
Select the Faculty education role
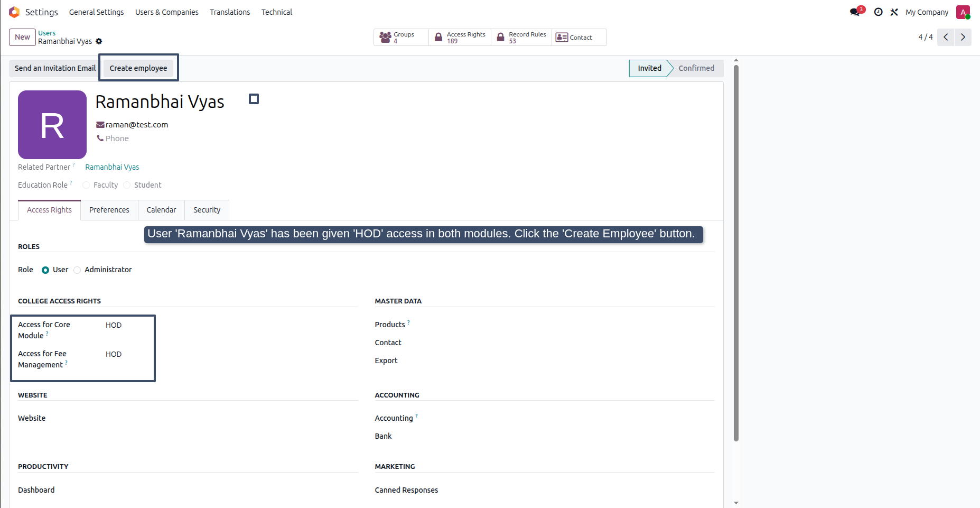tap(86, 185)
